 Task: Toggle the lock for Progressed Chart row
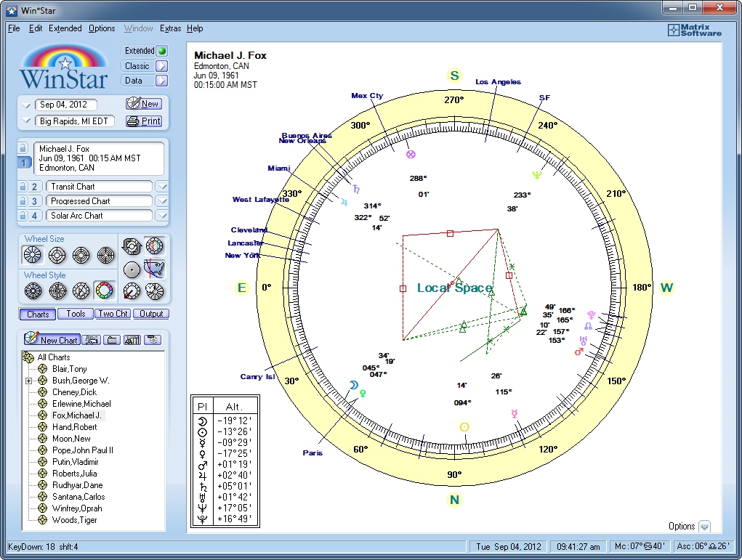[x=23, y=201]
